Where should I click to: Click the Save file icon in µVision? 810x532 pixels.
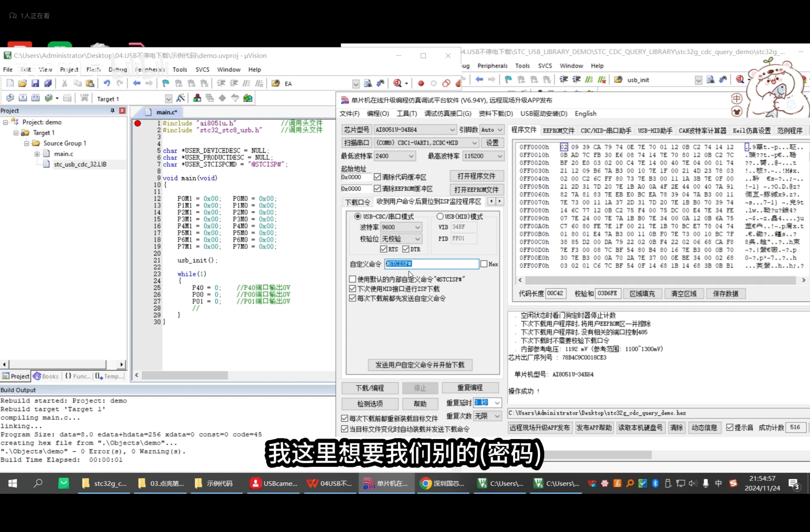[x=35, y=83]
